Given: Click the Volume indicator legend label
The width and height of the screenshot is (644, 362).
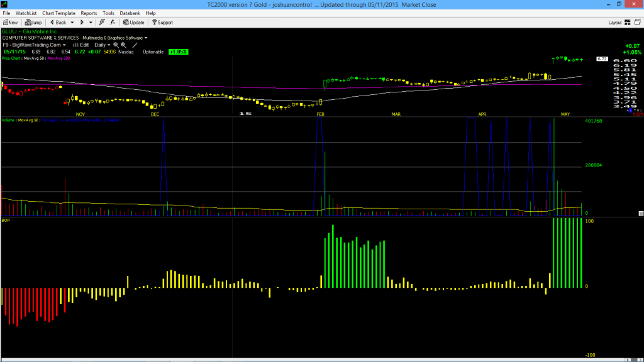Looking at the screenshot, I should coord(9,120).
